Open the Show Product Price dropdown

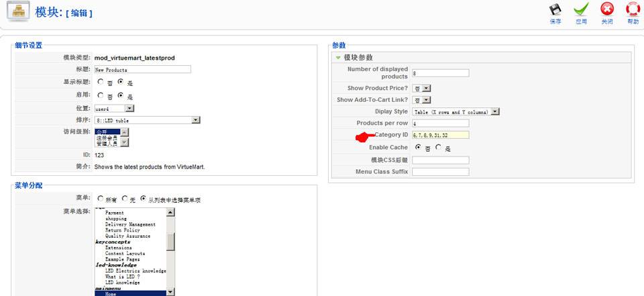pyautogui.click(x=421, y=88)
